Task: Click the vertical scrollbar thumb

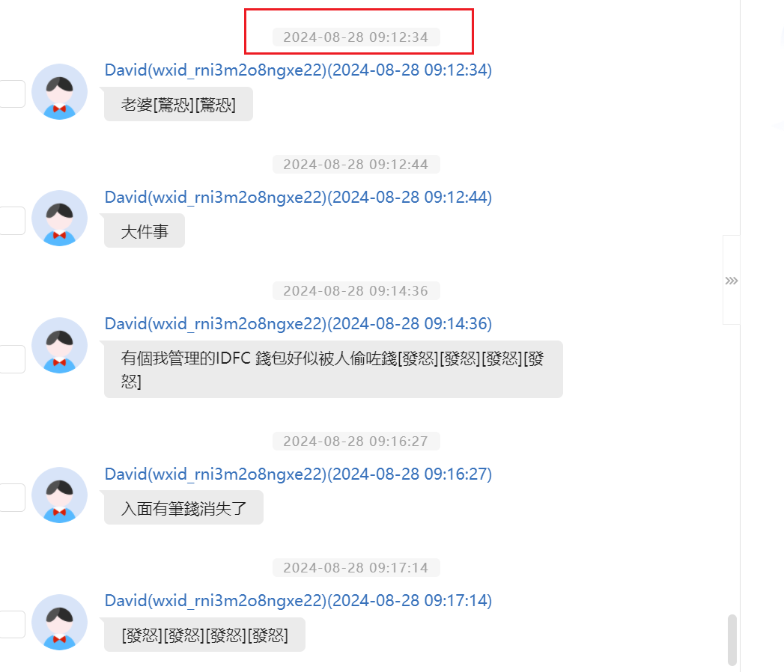Action: tap(732, 640)
